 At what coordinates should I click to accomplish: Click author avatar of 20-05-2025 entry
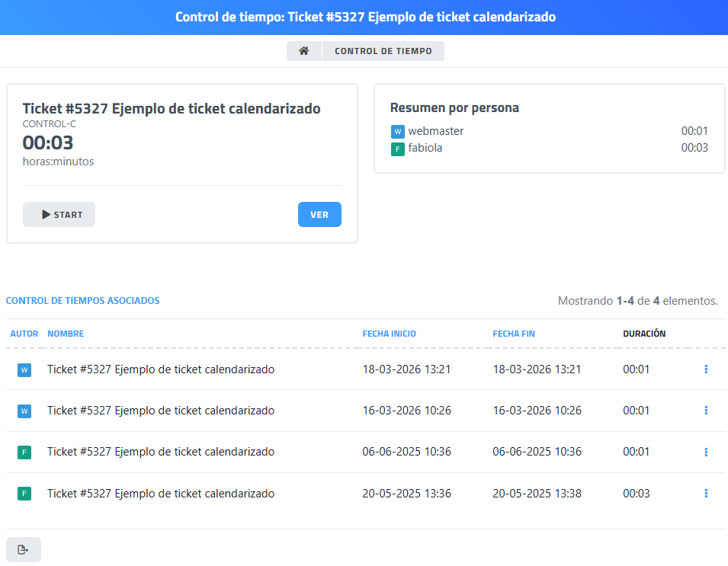24,494
